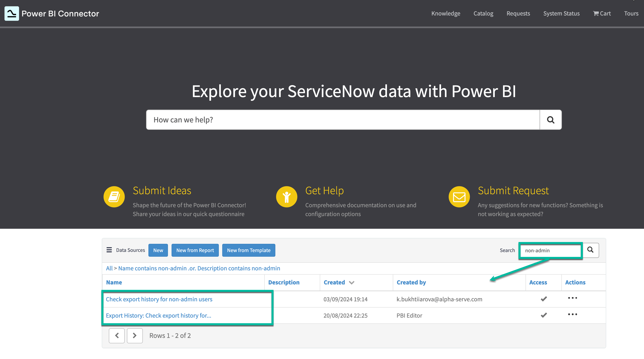644x359 pixels.
Task: Click the Get Help documentation icon
Action: (286, 197)
